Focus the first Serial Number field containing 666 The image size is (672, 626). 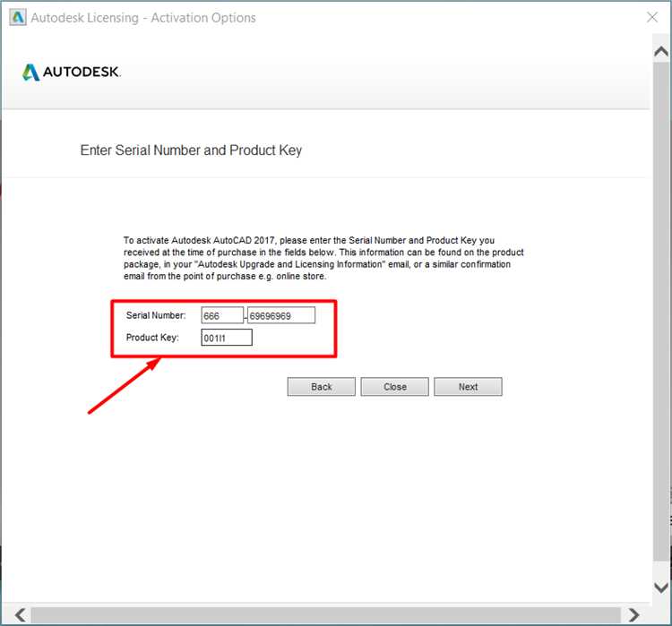pos(222,315)
